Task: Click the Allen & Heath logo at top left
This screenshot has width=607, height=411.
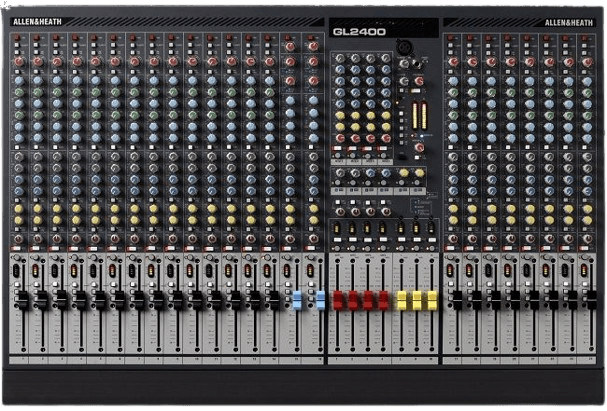Action: pyautogui.click(x=30, y=27)
